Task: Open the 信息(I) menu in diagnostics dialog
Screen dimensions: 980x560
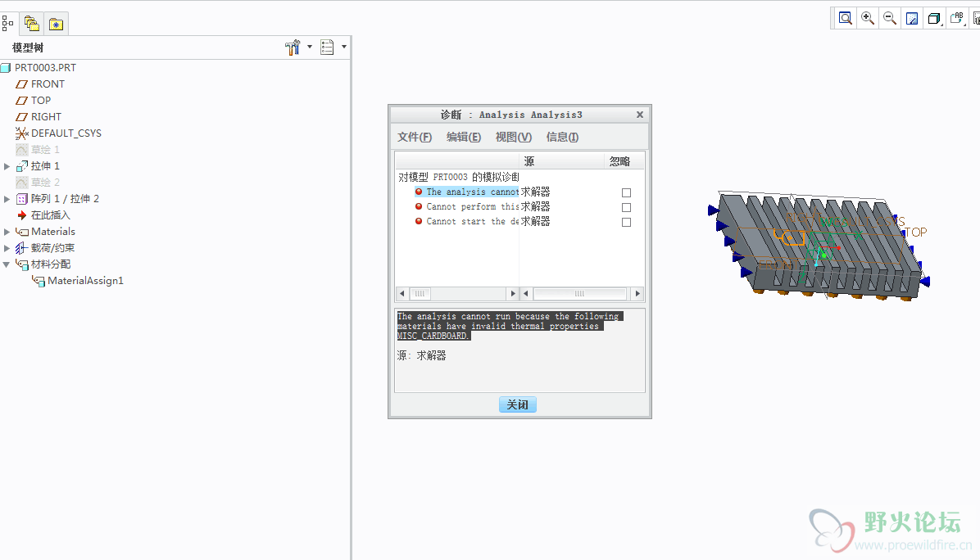Action: coord(562,137)
